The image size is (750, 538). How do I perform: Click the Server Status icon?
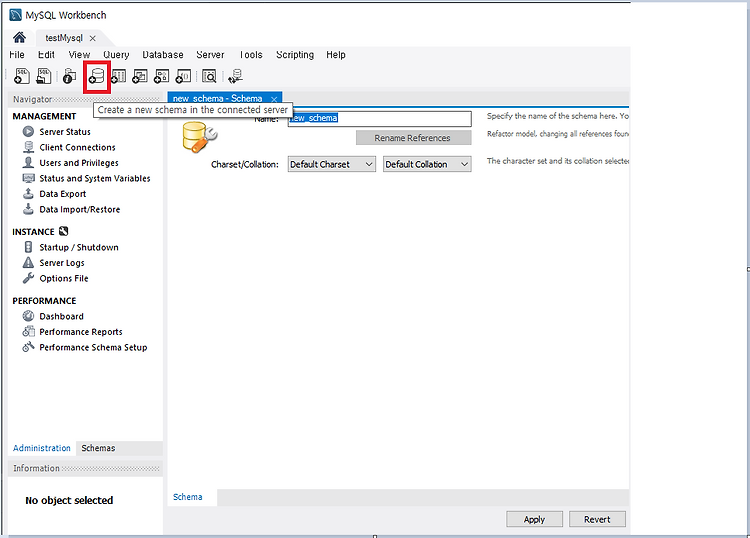point(28,131)
